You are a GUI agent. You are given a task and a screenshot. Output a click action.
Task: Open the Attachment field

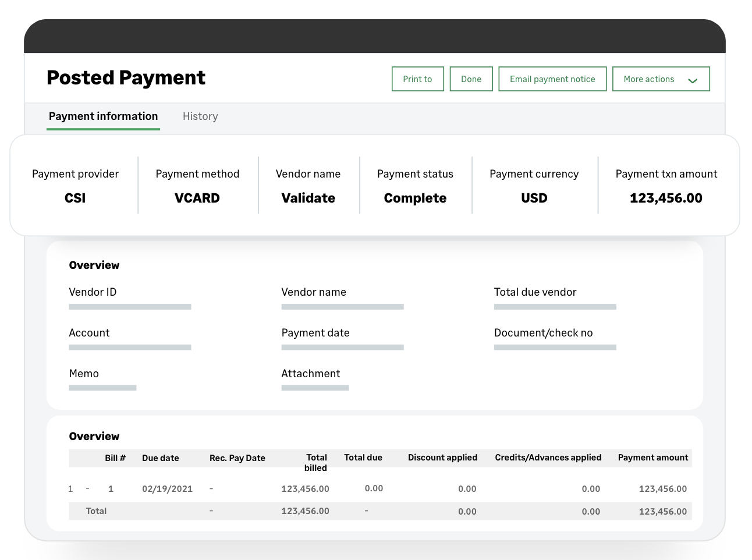click(x=315, y=388)
